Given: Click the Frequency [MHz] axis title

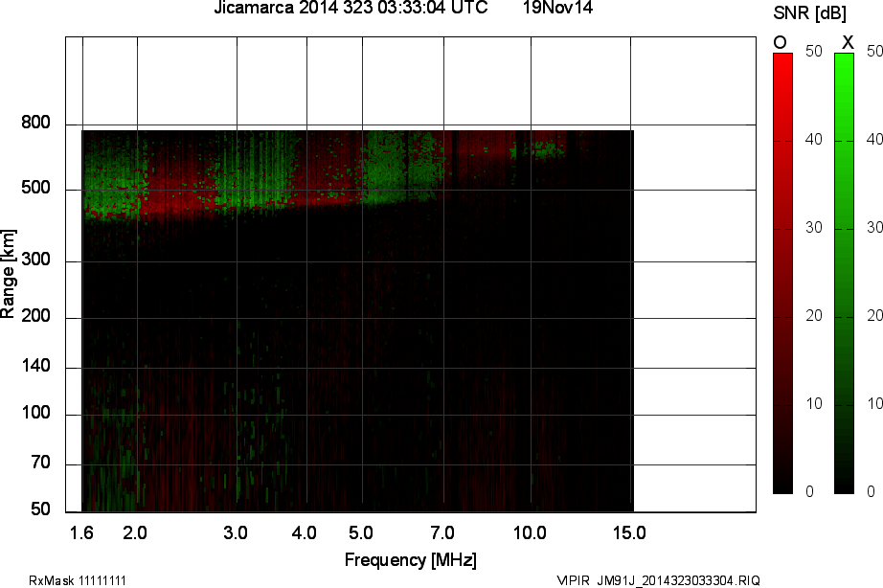Looking at the screenshot, I should coord(411,560).
